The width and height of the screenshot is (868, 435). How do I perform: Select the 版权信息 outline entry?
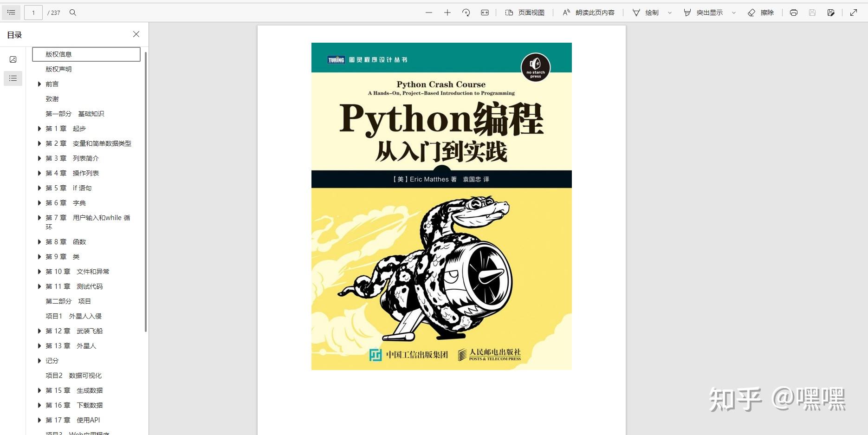pos(86,54)
